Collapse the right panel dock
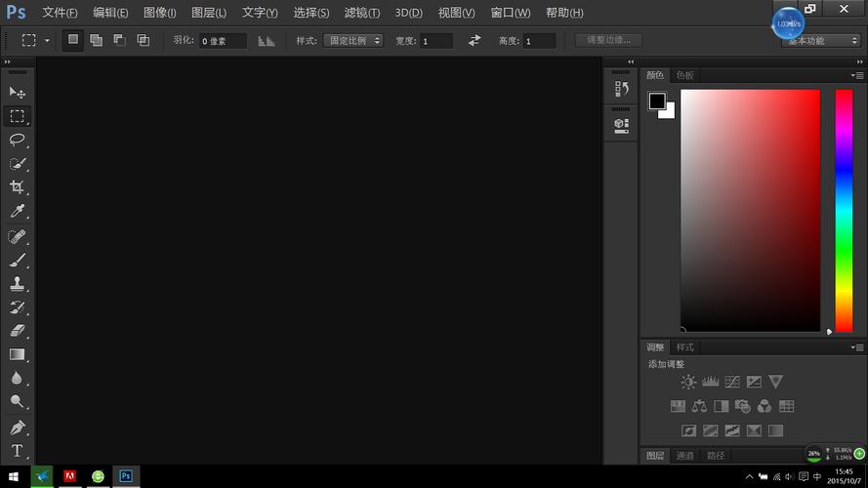868x488 pixels. (859, 61)
